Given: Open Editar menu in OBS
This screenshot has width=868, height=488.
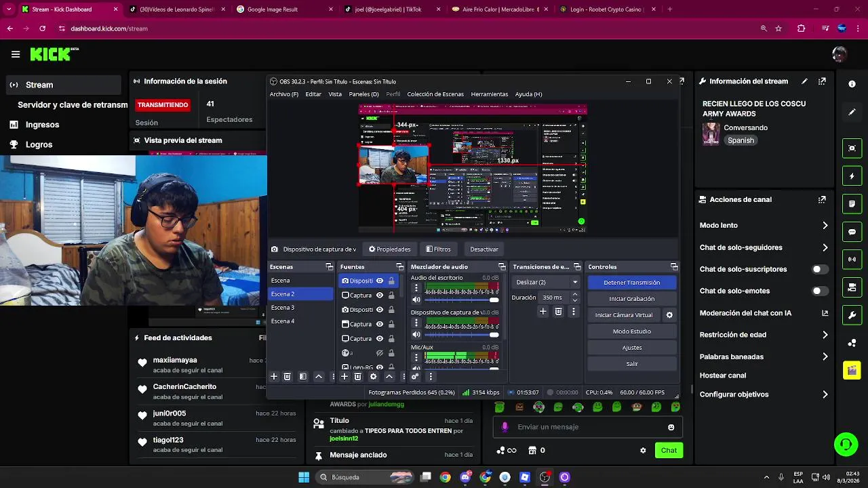Looking at the screenshot, I should pyautogui.click(x=313, y=94).
